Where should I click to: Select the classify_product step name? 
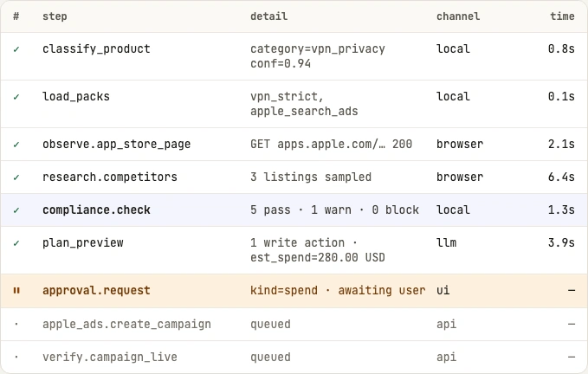96,49
